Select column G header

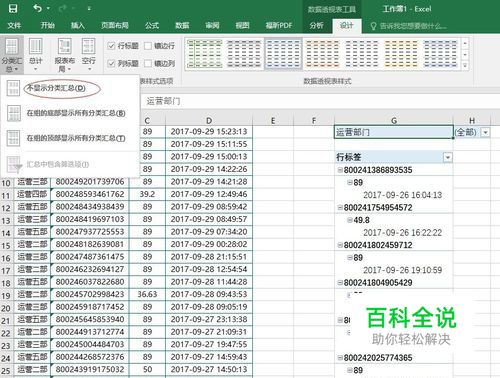[394, 120]
